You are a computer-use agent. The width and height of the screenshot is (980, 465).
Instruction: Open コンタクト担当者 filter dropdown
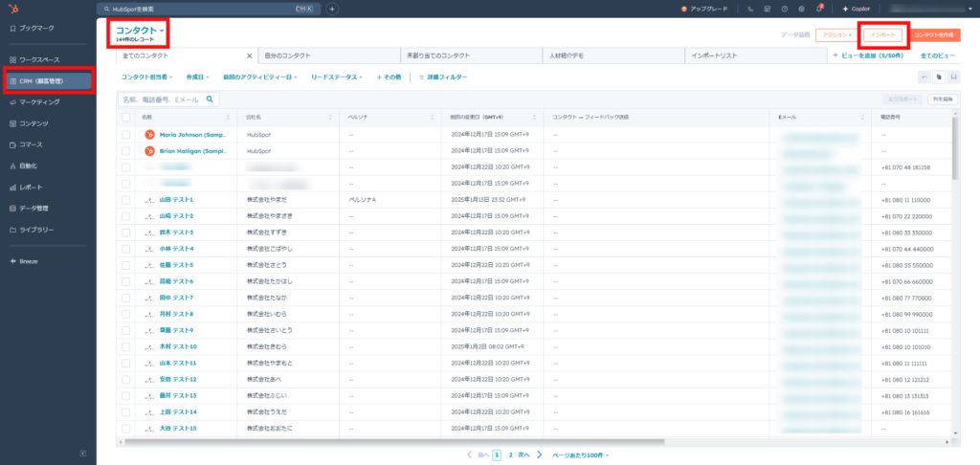(146, 77)
